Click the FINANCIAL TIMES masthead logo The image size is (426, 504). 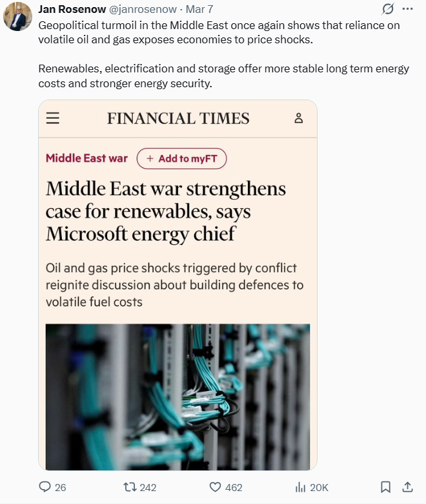pos(178,118)
